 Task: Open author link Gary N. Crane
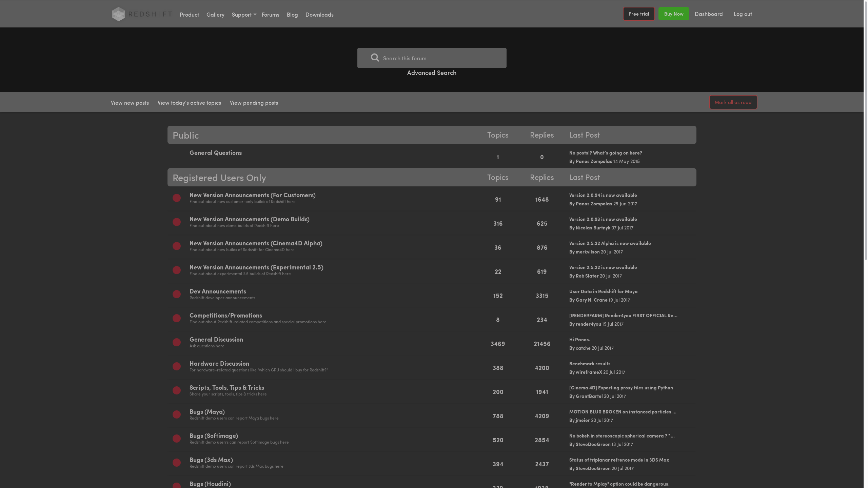click(x=592, y=300)
